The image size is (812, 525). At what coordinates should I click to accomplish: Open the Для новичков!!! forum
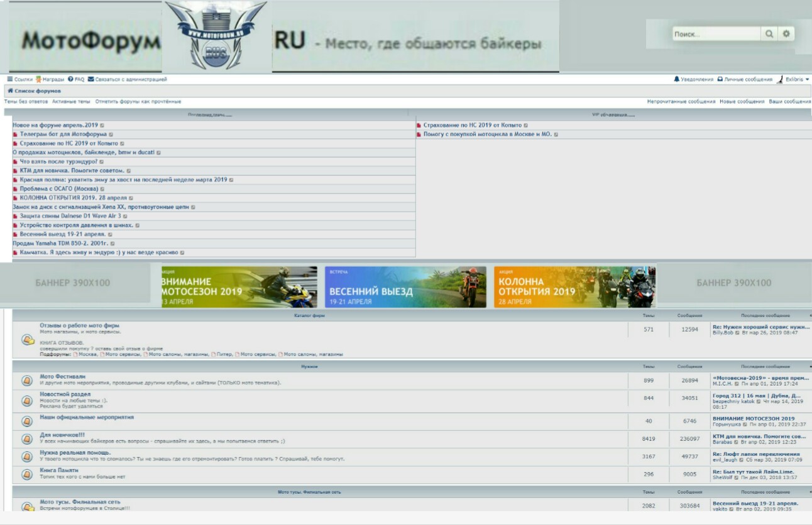tap(62, 435)
